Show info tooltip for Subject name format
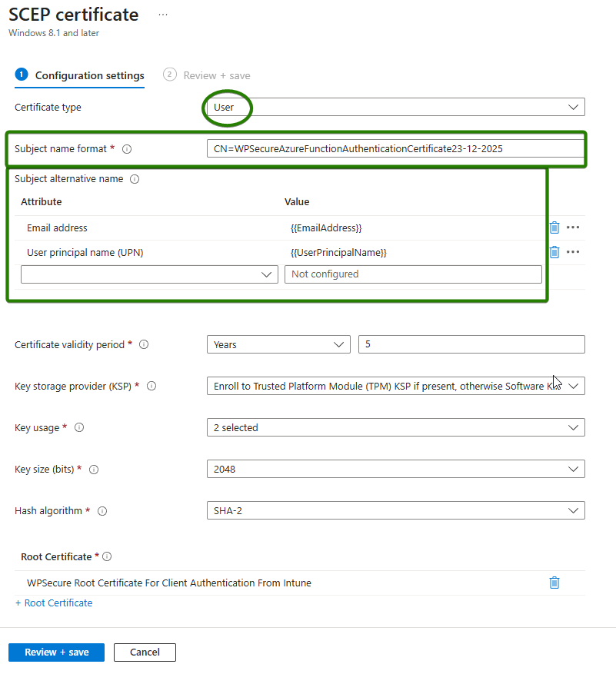 128,149
